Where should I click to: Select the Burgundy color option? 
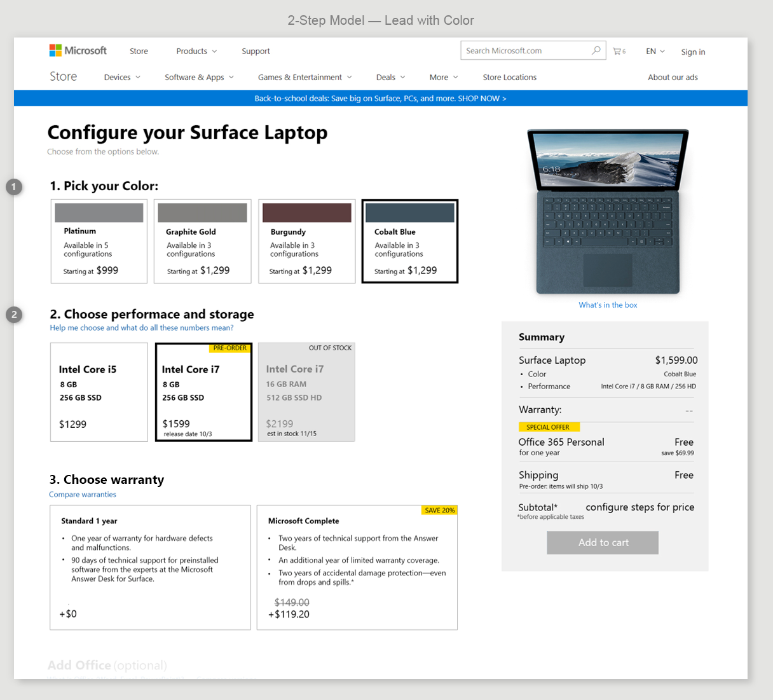tap(307, 241)
